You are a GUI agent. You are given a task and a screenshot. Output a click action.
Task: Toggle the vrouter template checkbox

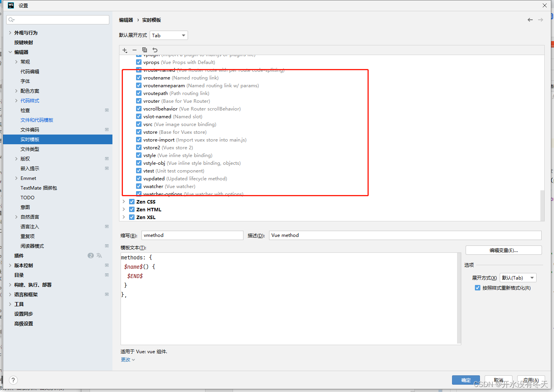pos(139,101)
